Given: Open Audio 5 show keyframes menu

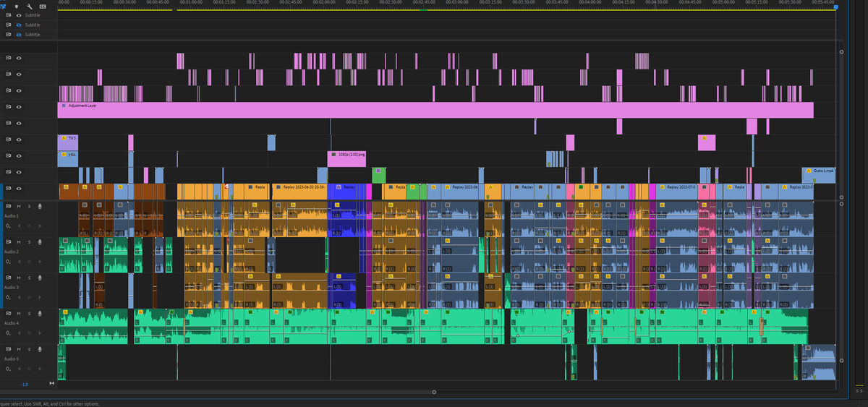Looking at the screenshot, I should click(9, 369).
